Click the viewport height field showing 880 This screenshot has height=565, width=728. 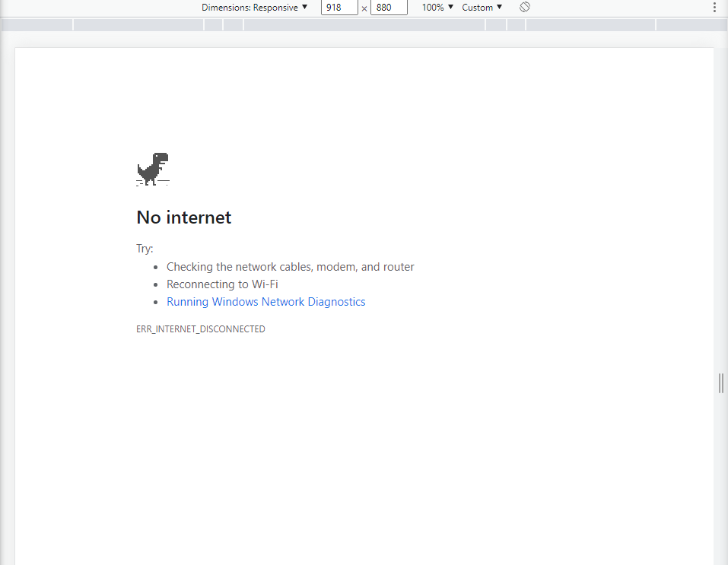tap(389, 8)
